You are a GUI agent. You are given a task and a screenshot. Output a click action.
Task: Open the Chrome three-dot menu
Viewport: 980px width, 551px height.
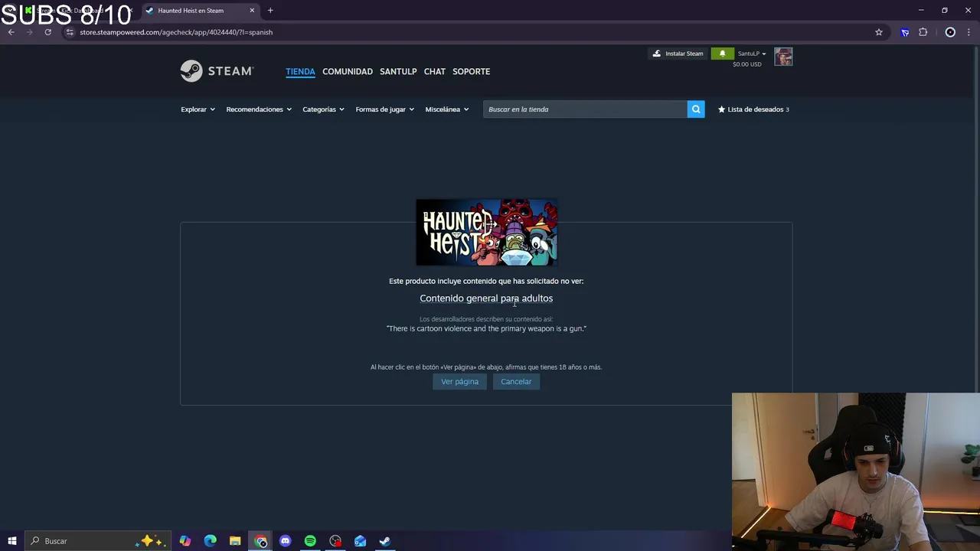point(969,32)
